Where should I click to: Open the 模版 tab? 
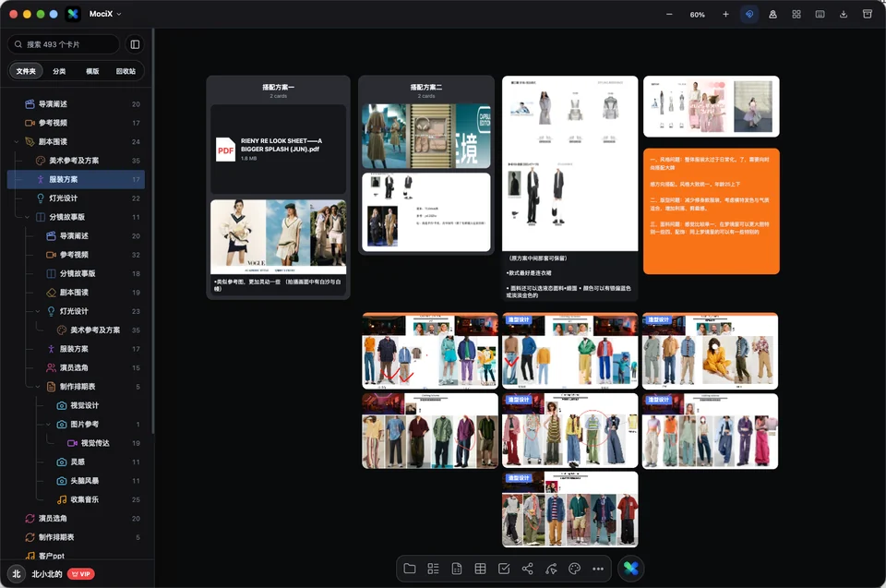pyautogui.click(x=92, y=71)
